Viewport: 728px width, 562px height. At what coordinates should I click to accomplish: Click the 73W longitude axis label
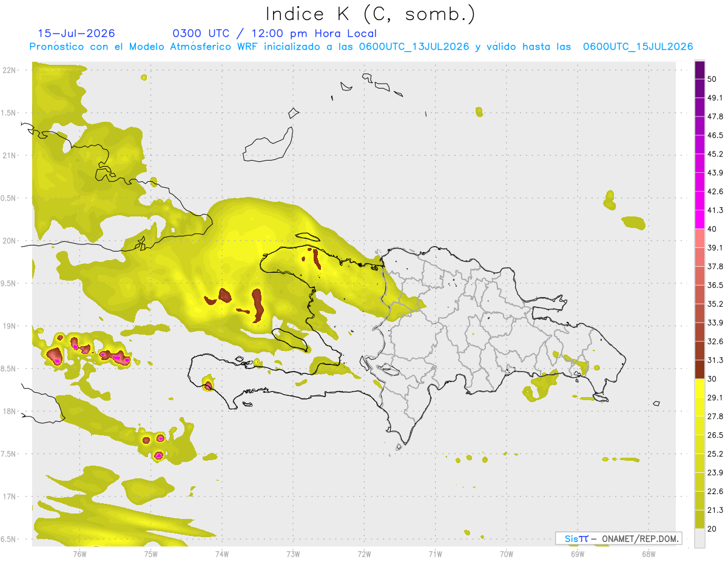(x=293, y=554)
